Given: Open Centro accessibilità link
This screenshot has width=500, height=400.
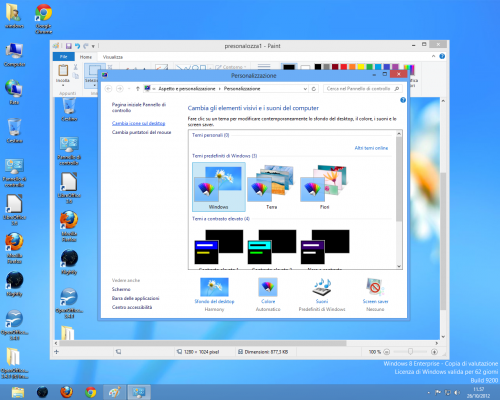Looking at the screenshot, I should [x=132, y=307].
